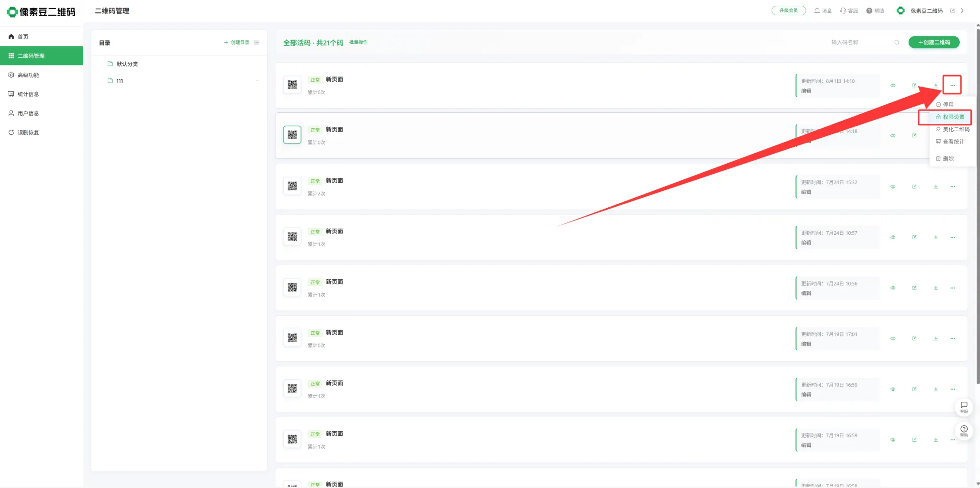Viewport: 980px width, 488px height.
Task: Choose 权限设置 from the dropdown menu
Action: coord(950,117)
